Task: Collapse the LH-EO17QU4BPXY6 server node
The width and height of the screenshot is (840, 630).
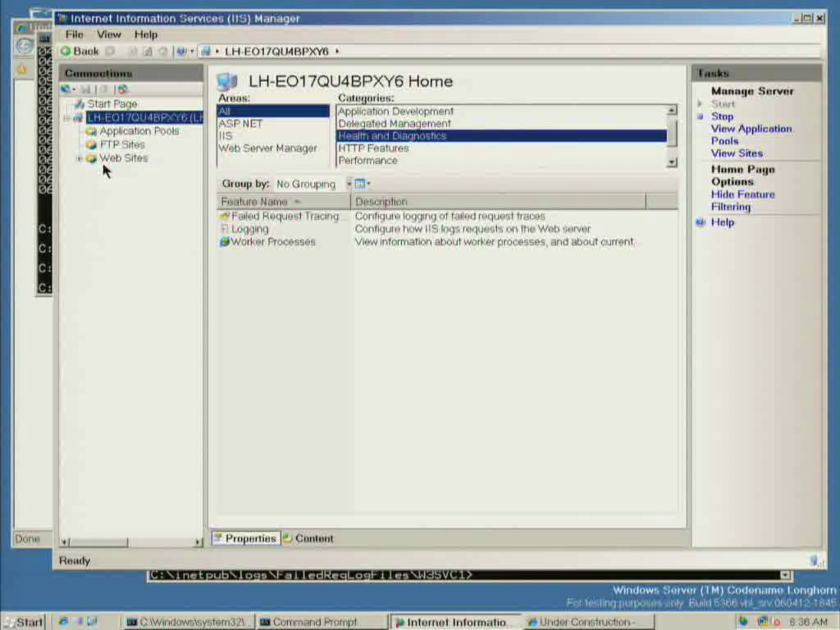Action: pyautogui.click(x=66, y=118)
